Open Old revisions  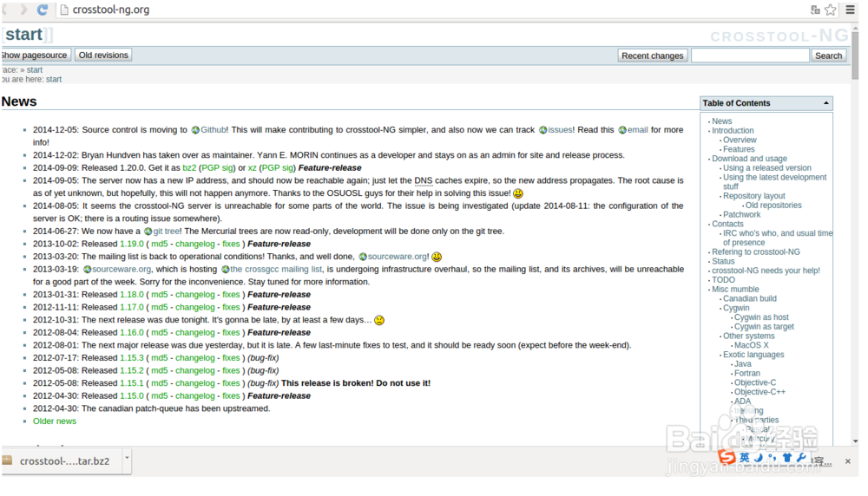click(x=103, y=55)
